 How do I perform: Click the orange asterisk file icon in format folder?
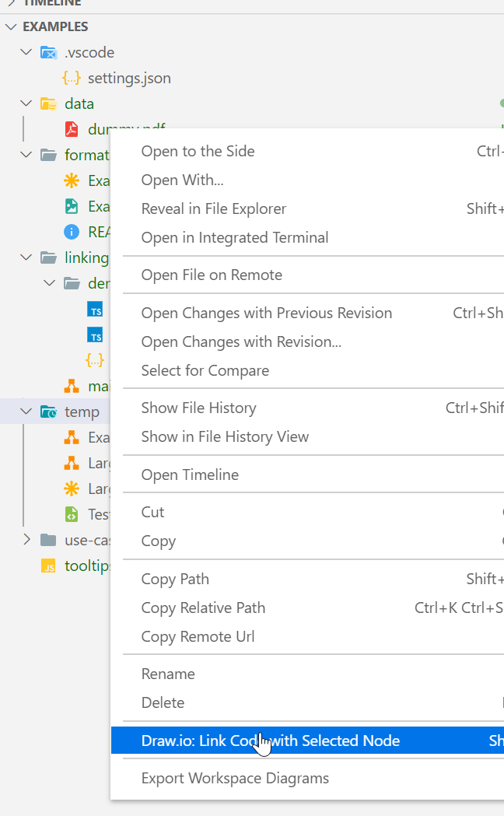point(72,180)
